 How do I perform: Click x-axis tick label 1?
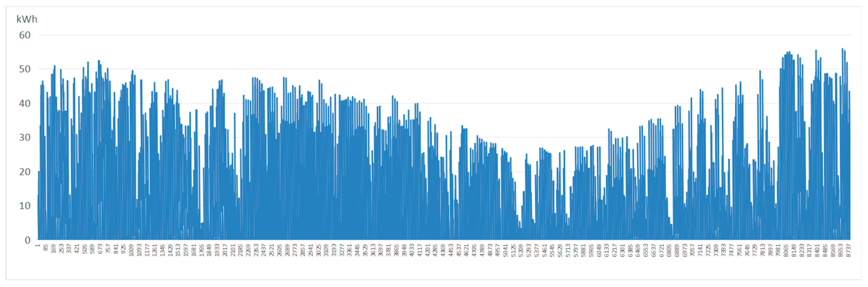[x=38, y=246]
